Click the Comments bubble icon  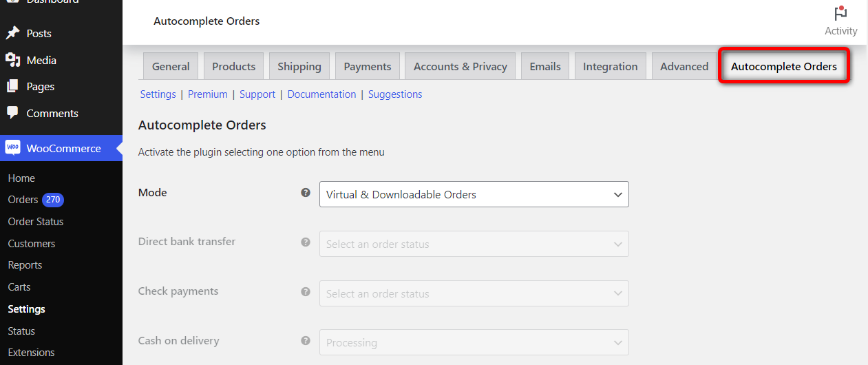coord(12,113)
